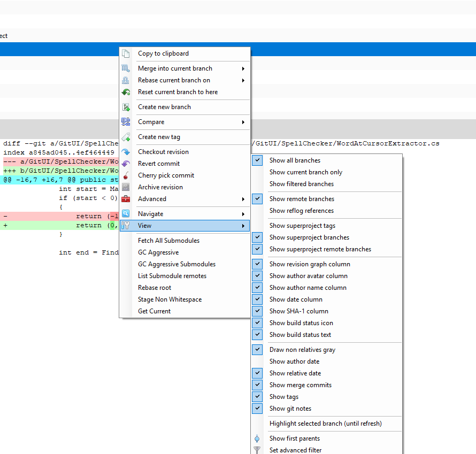The width and height of the screenshot is (476, 454).
Task: Run GC Aggressive Submodules
Action: (185, 264)
